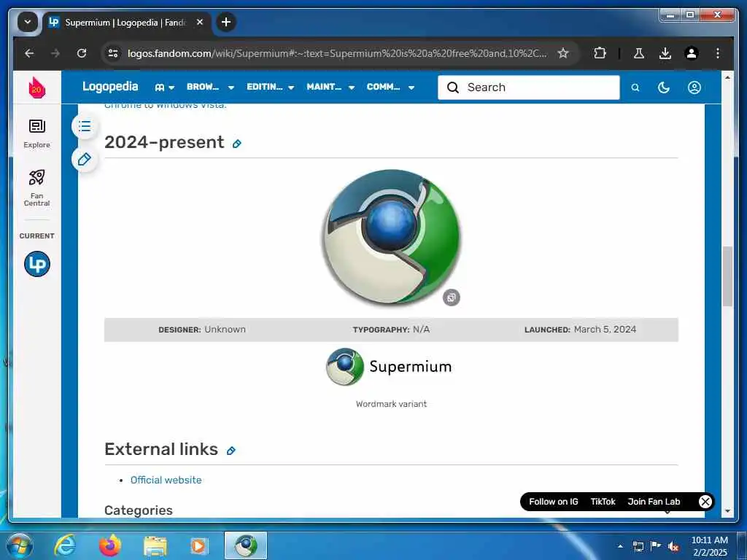The height and width of the screenshot is (560, 747).
Task: Go to the Logopedia home title
Action: coord(110,87)
